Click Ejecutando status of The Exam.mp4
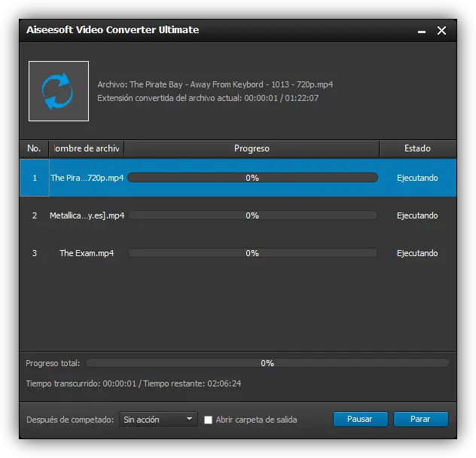 [x=417, y=253]
